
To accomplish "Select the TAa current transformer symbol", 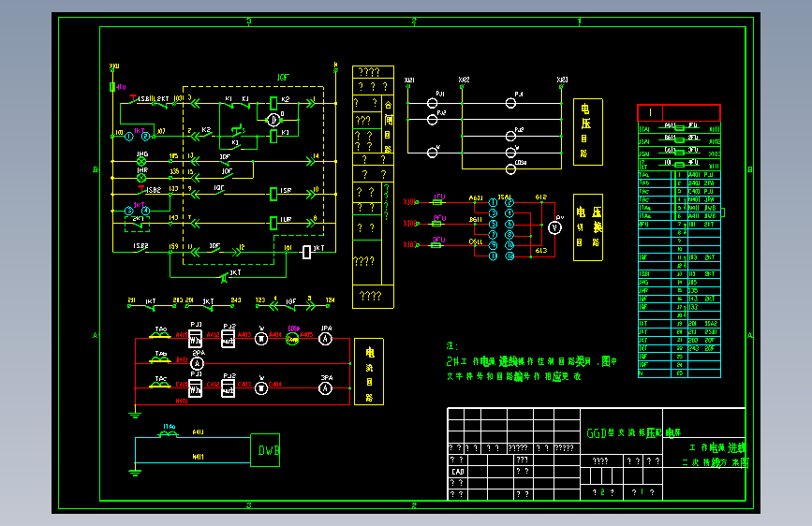I will [x=160, y=335].
